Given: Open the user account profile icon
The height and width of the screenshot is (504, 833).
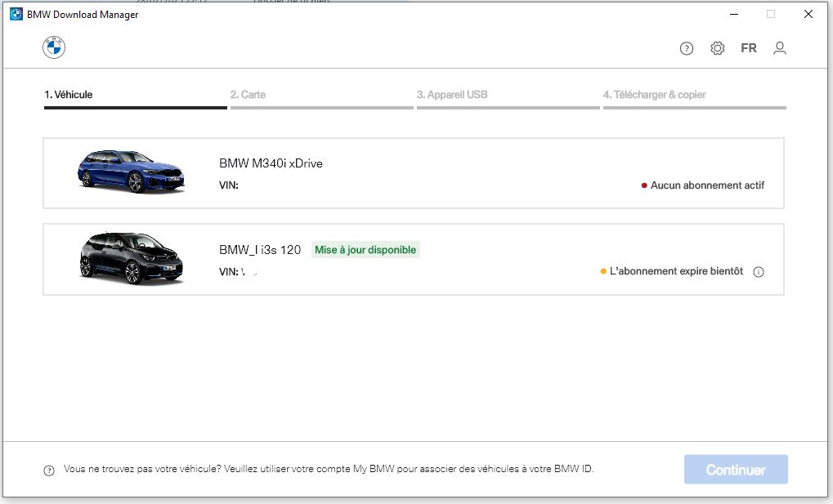Looking at the screenshot, I should [780, 48].
